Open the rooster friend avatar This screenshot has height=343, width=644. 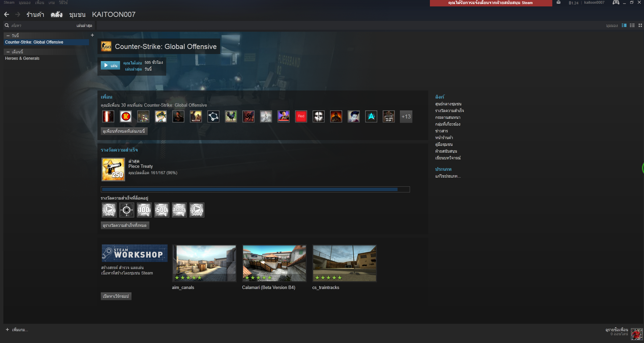click(231, 116)
